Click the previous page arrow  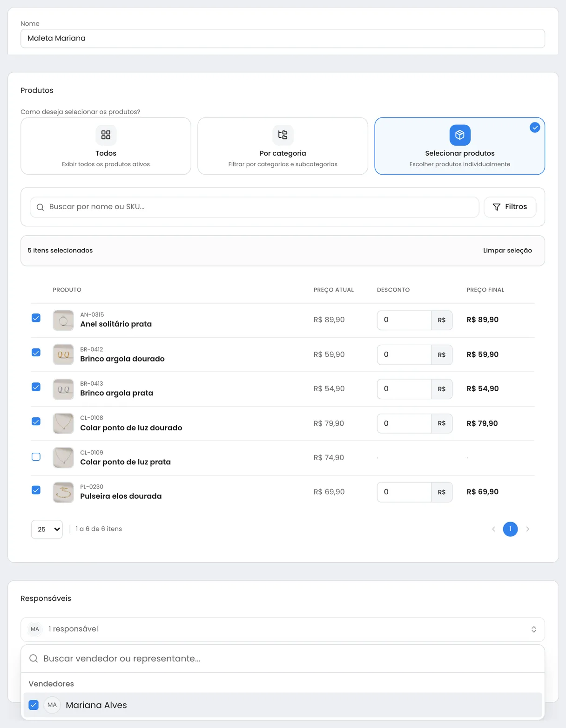[x=493, y=529]
